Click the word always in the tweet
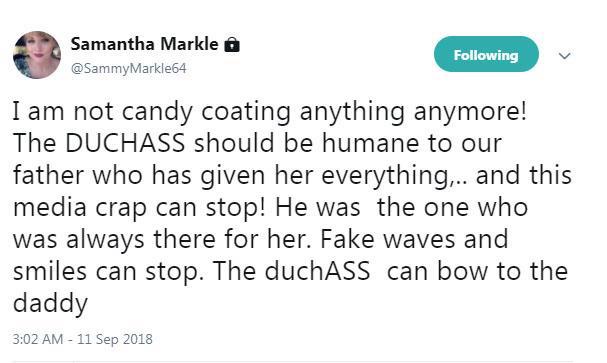The width and height of the screenshot is (607, 363). click(105, 240)
